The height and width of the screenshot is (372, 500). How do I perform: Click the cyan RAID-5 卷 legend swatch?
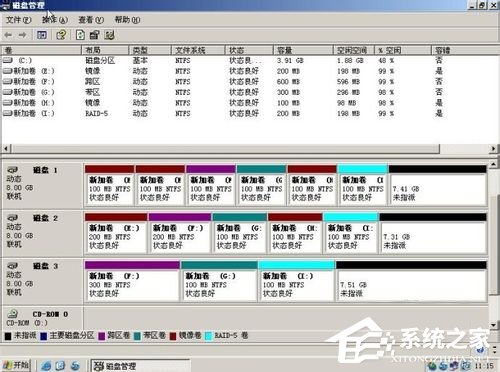208,336
